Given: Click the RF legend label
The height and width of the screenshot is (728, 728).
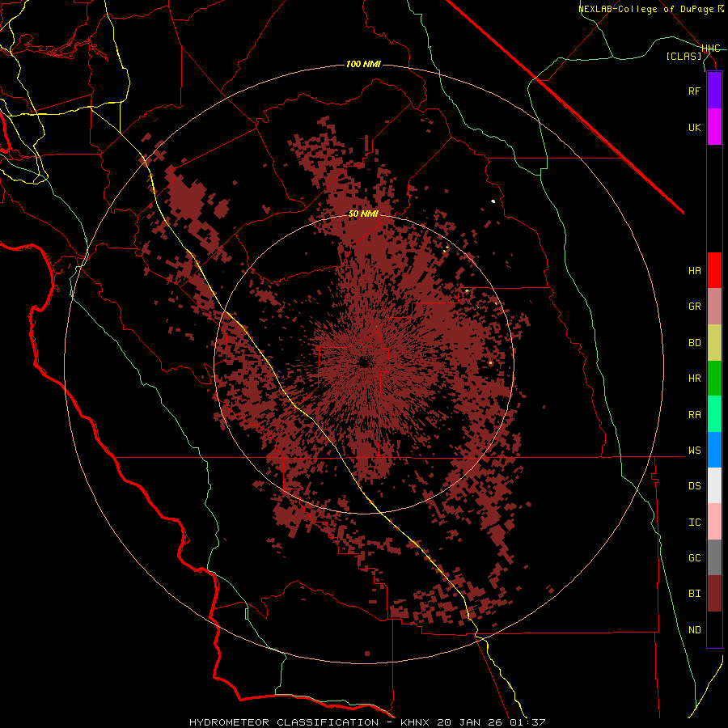Looking at the screenshot, I should (694, 91).
